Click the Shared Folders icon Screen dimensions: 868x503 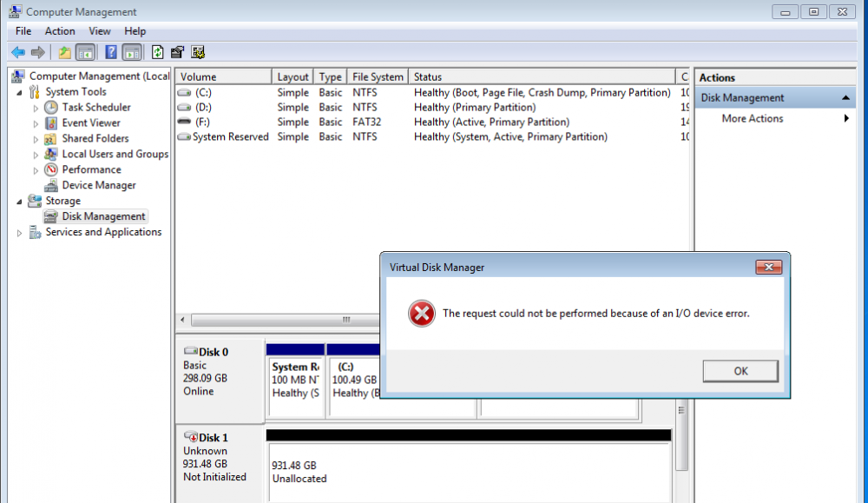[x=50, y=138]
